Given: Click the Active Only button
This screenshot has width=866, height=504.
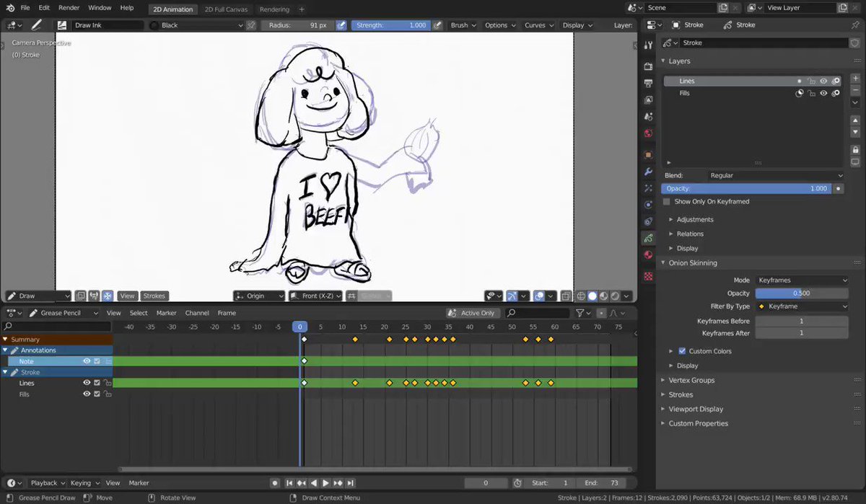Looking at the screenshot, I should 472,313.
